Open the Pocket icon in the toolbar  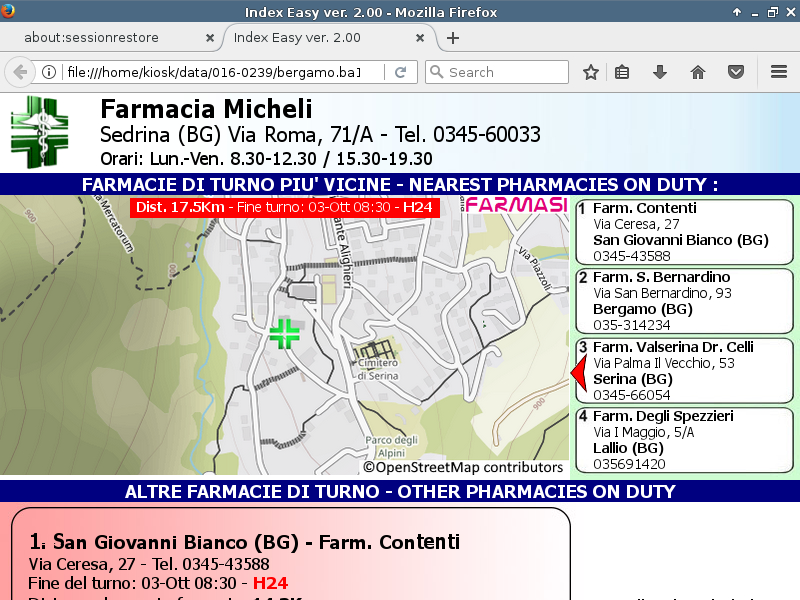pyautogui.click(x=735, y=72)
